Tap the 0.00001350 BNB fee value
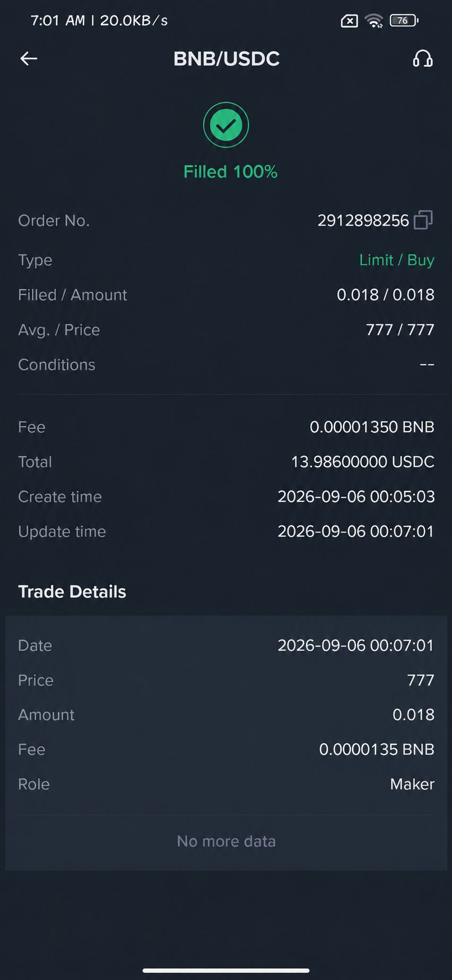Image resolution: width=452 pixels, height=980 pixels. coord(372,427)
